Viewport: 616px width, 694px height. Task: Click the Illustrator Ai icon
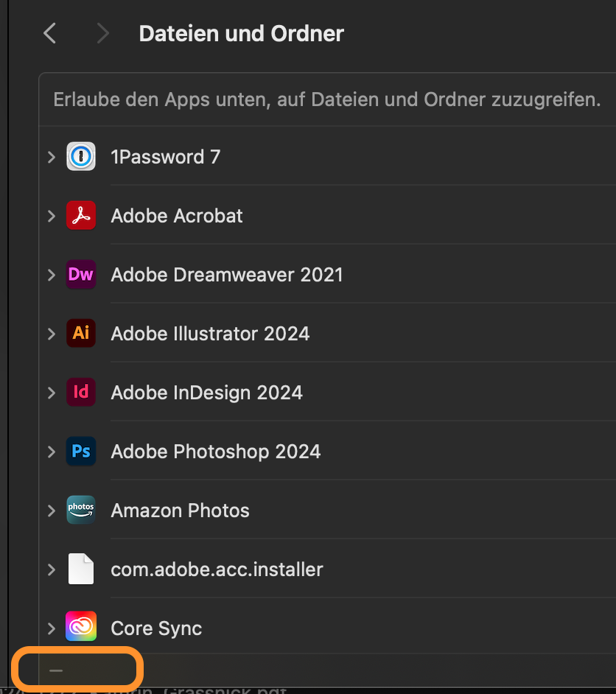tap(81, 333)
